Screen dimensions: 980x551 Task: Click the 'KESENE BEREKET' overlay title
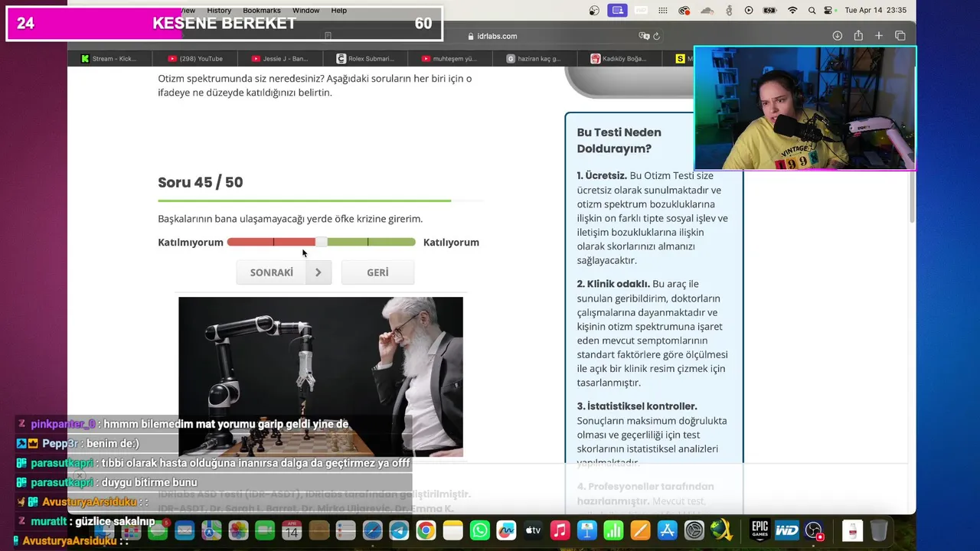224,24
